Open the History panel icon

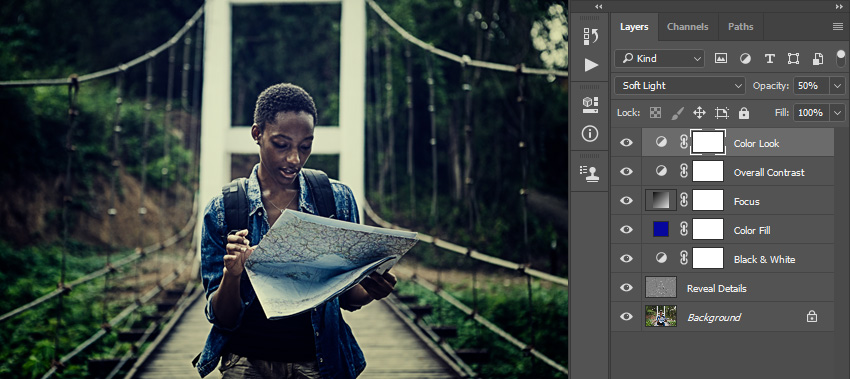[x=590, y=36]
